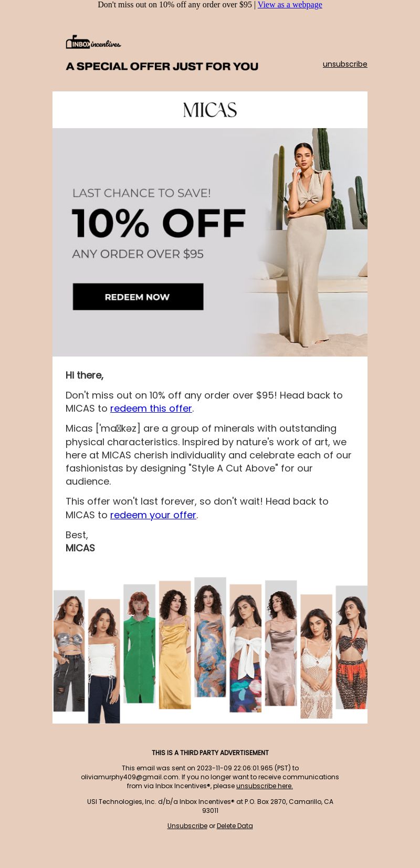Click the Delete Data link
The image size is (420, 868).
(235, 826)
